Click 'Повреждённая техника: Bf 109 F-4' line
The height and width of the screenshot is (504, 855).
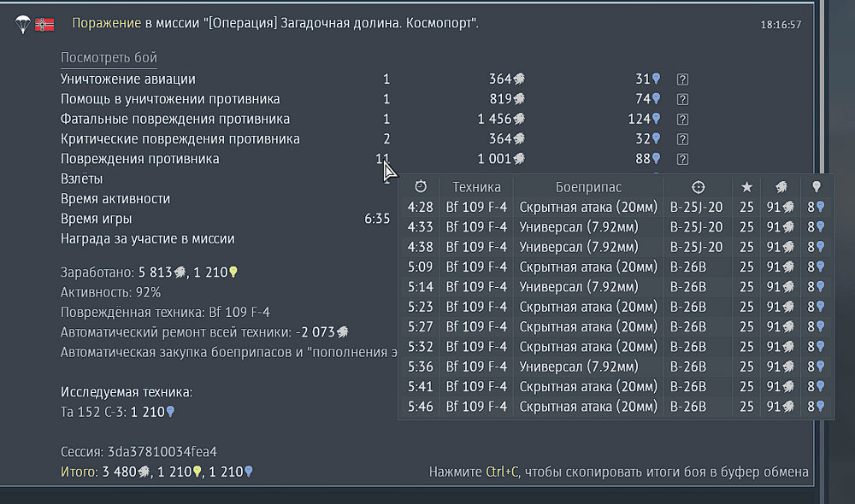(x=165, y=312)
